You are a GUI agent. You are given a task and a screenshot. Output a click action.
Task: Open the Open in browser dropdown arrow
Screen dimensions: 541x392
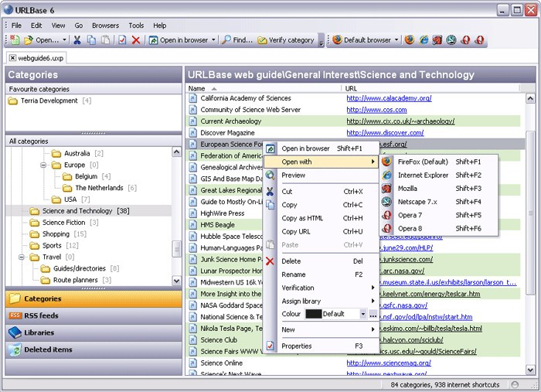(x=213, y=40)
